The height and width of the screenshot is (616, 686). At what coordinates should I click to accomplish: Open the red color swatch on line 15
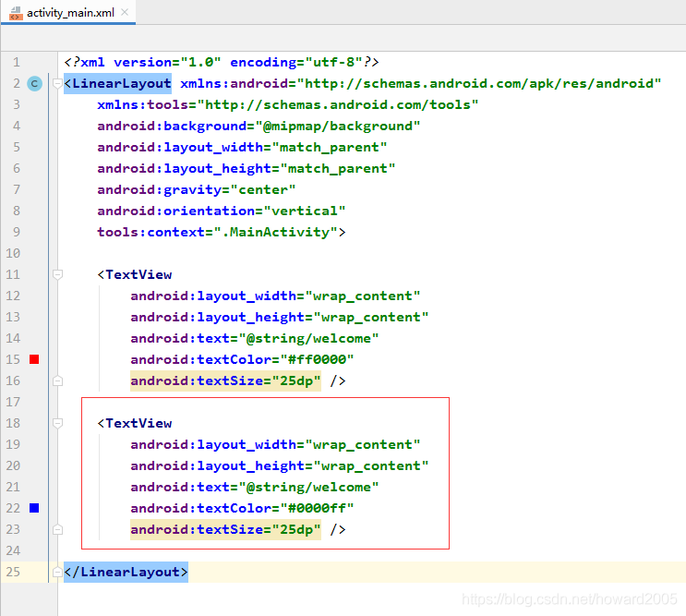pos(34,359)
